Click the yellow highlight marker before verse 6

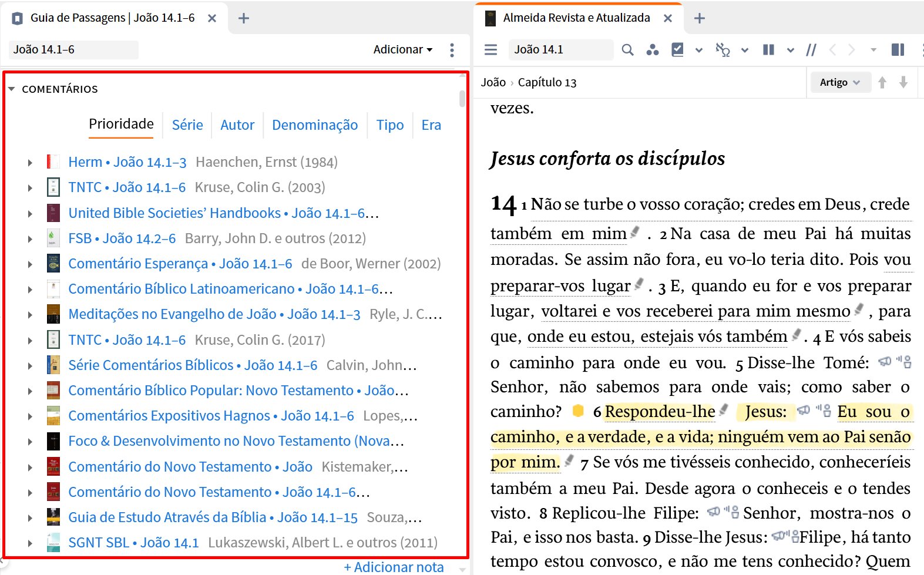click(x=578, y=411)
